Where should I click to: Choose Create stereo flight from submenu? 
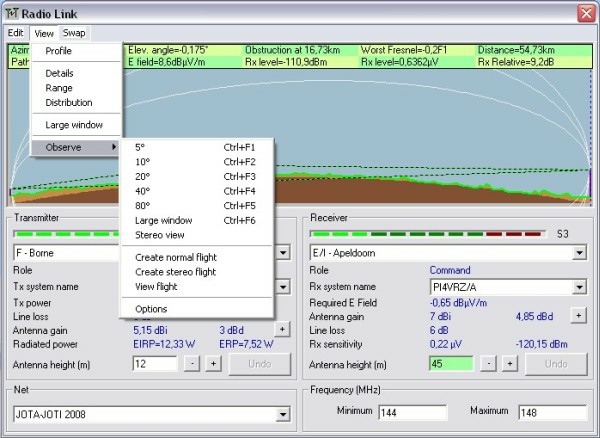point(175,272)
